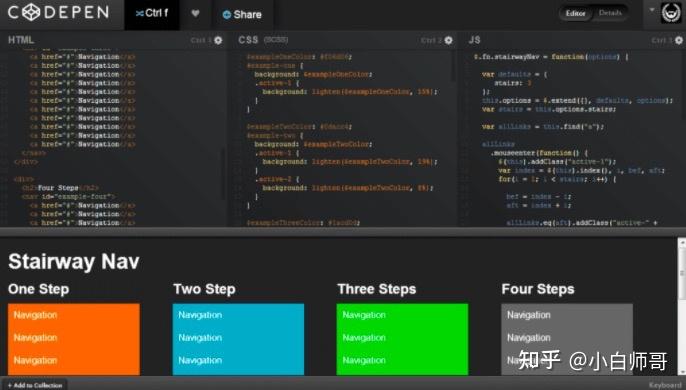Click first Navigation link in orange box
686x390 pixels.
pos(35,315)
